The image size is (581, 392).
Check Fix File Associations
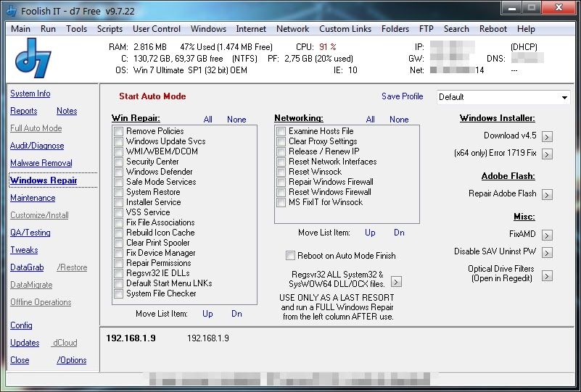(x=118, y=222)
